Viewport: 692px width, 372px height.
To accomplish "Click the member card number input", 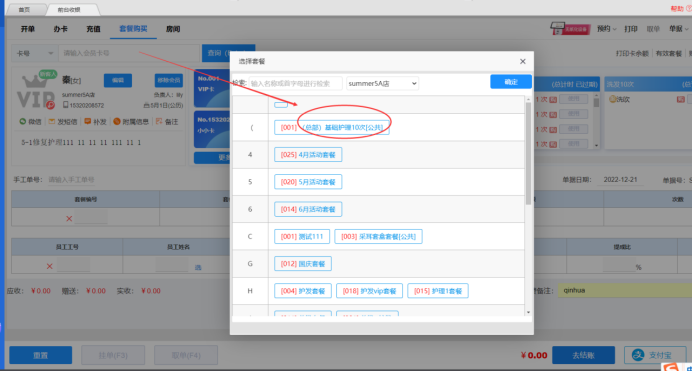I will point(129,53).
